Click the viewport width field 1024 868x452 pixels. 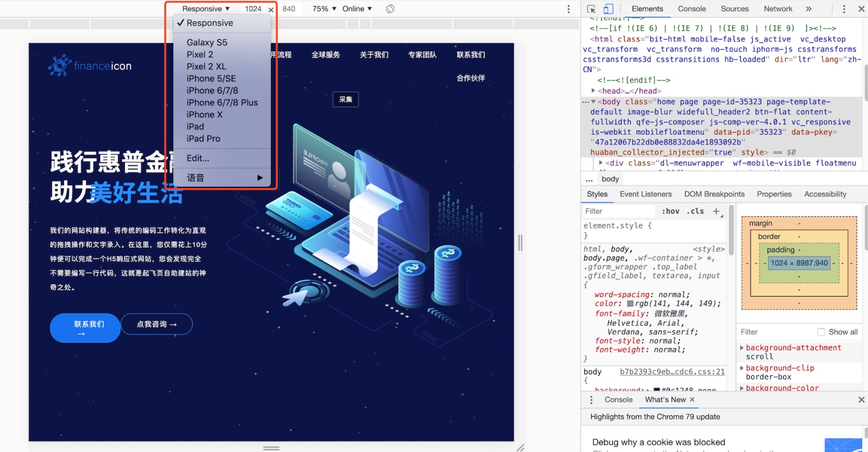point(253,8)
